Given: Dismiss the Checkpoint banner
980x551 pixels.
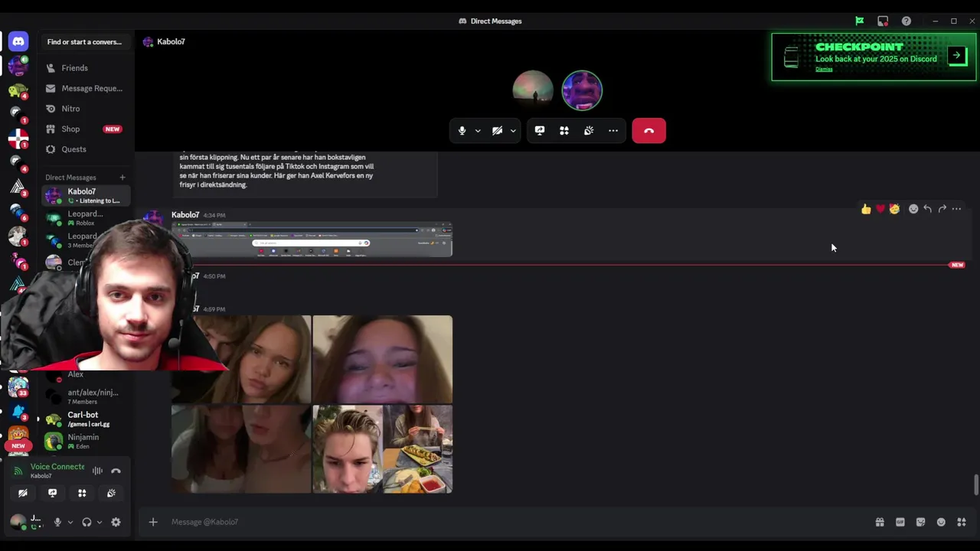Looking at the screenshot, I should [x=824, y=69].
